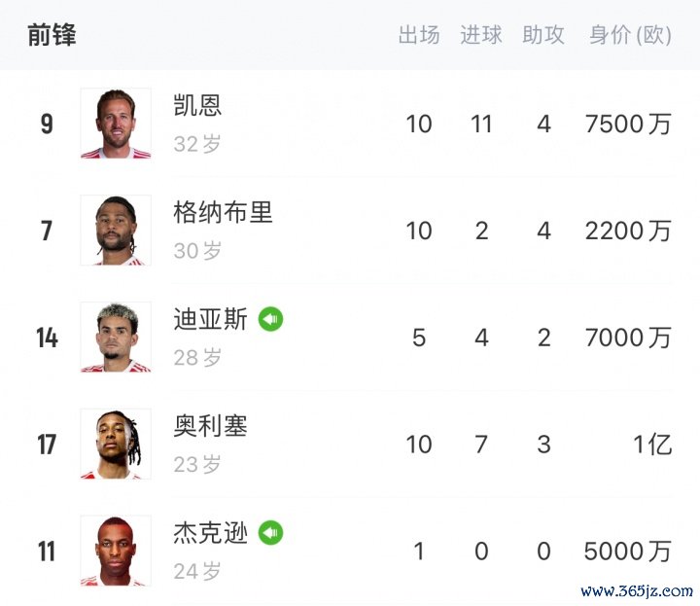Click green transfer-in icon beside 迪亚斯
Screen dimensions: 700x606
[270, 319]
